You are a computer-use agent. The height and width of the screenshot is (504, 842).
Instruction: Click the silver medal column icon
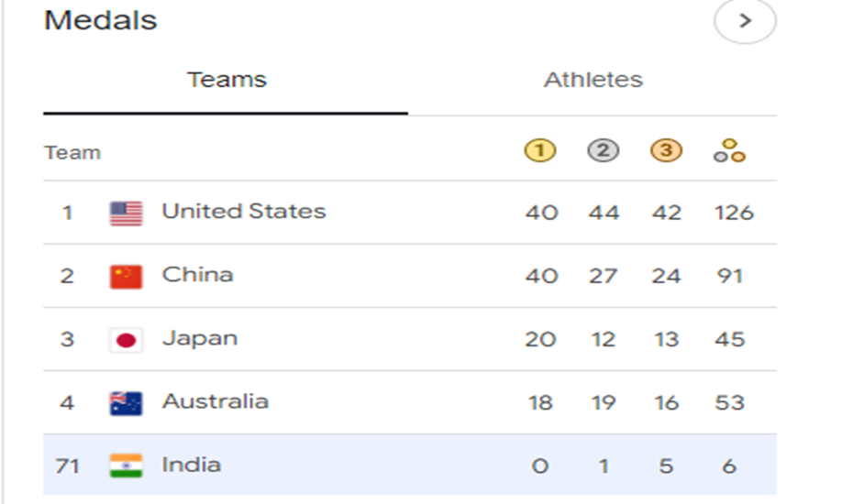[x=603, y=152]
